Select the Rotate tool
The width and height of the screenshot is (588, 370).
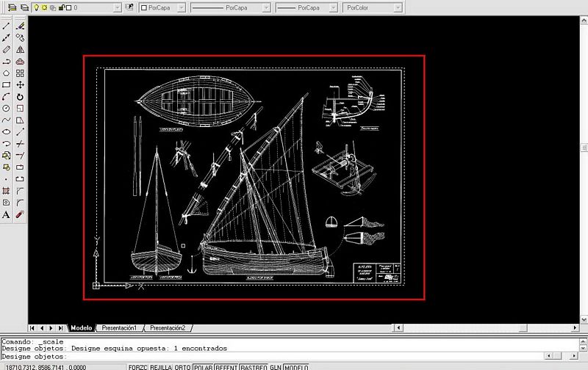pyautogui.click(x=20, y=97)
